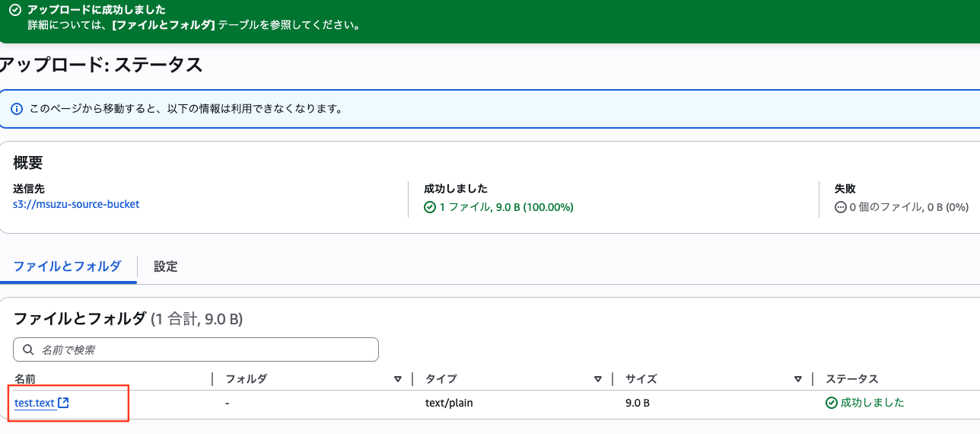
Task: Click the pending icon beside '0 個のファイル'
Action: coord(840,207)
